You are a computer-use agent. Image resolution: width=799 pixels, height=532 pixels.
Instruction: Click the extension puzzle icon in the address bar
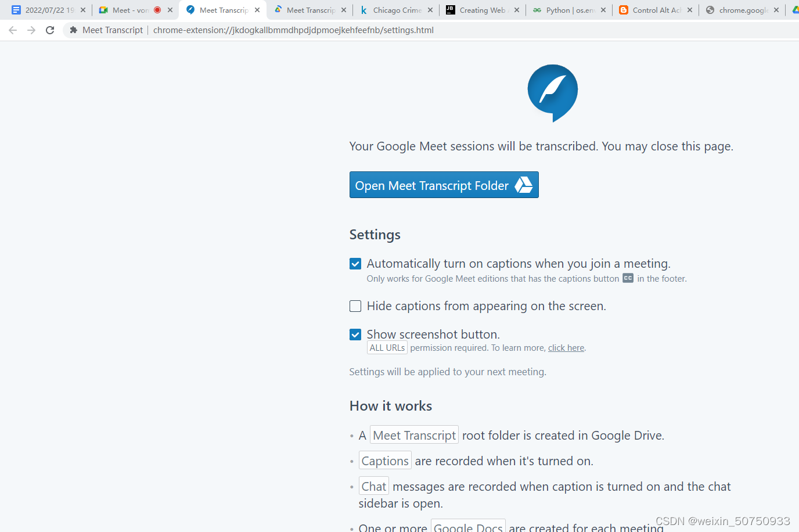pos(74,30)
